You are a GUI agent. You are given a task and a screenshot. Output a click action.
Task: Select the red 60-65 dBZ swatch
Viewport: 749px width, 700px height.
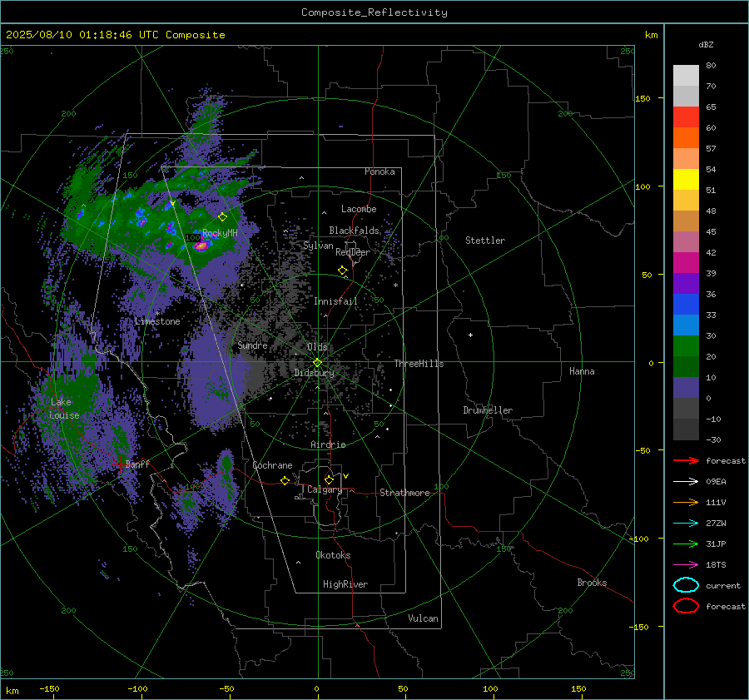point(686,117)
